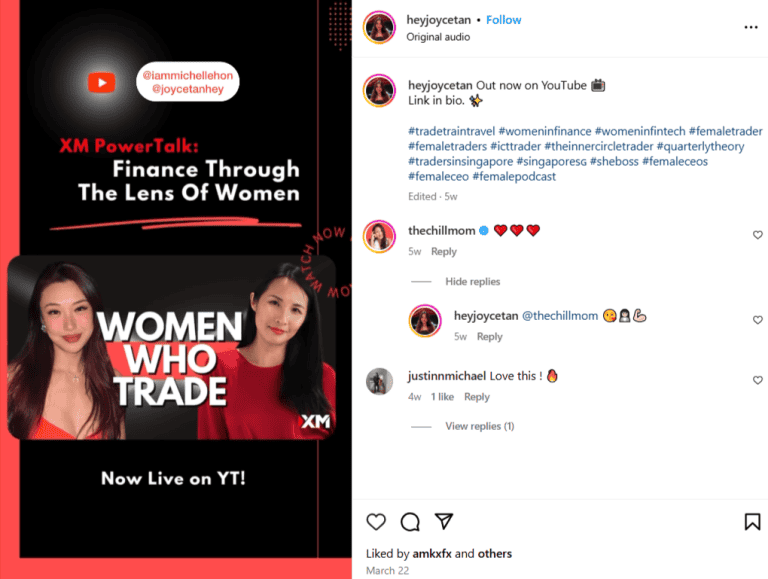Follow heyjoycetan
This screenshot has width=768, height=579.
(x=504, y=20)
